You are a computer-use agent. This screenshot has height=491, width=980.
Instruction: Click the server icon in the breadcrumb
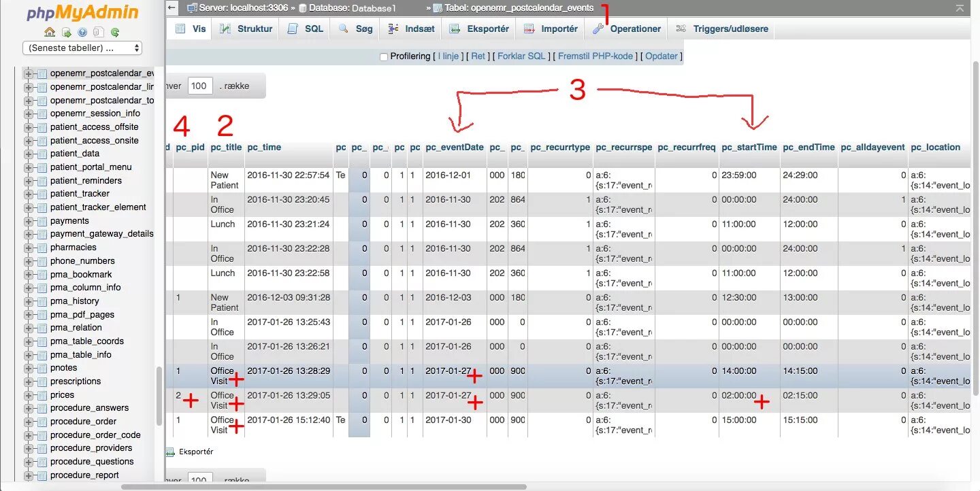click(192, 8)
